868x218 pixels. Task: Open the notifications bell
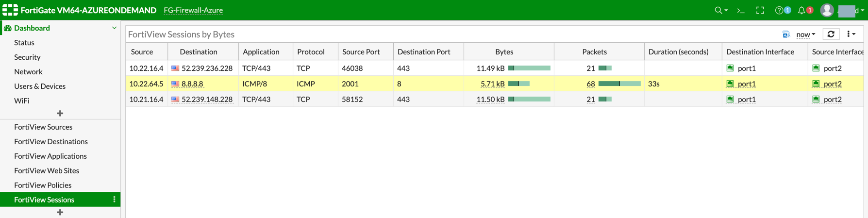pyautogui.click(x=801, y=10)
